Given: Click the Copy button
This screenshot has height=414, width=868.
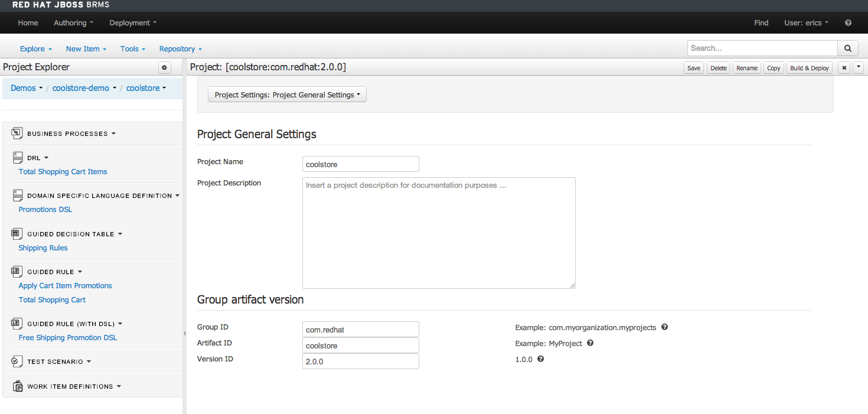Looking at the screenshot, I should click(774, 68).
